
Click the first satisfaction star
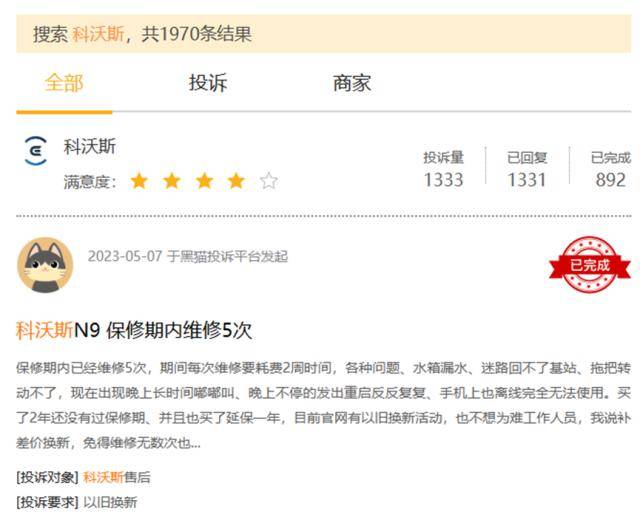coord(139,181)
